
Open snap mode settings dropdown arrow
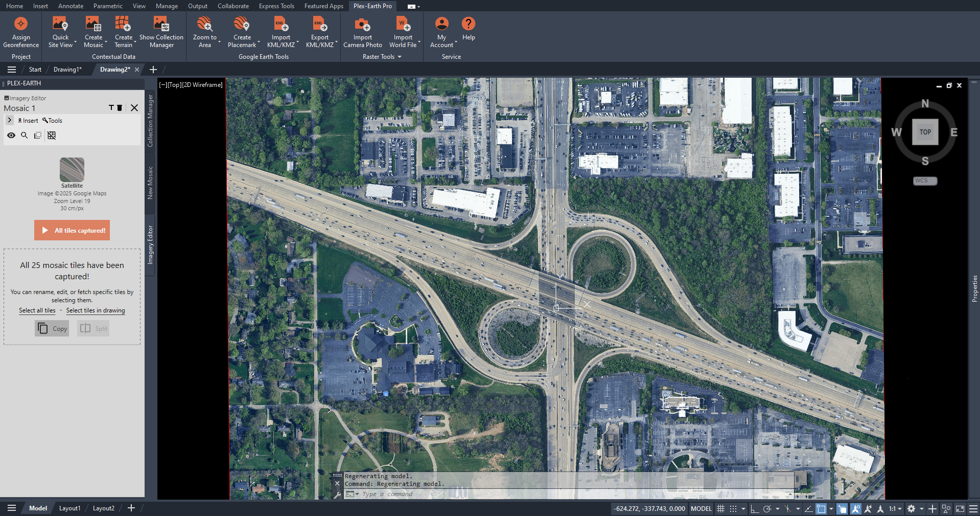tap(743, 509)
